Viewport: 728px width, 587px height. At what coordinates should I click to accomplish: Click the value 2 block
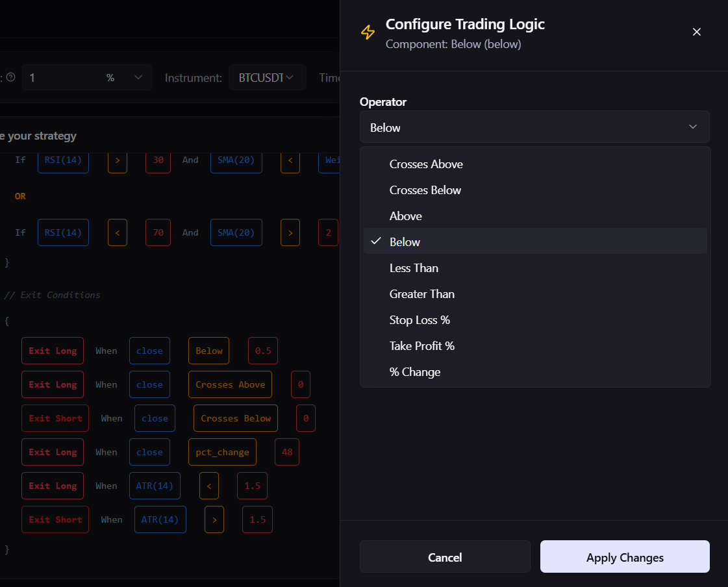[x=328, y=232]
